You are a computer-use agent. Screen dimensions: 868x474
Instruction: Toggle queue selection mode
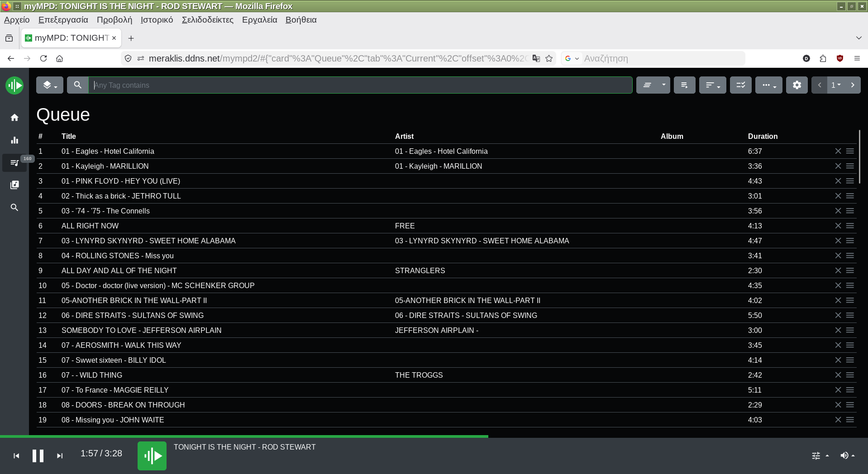pos(740,85)
